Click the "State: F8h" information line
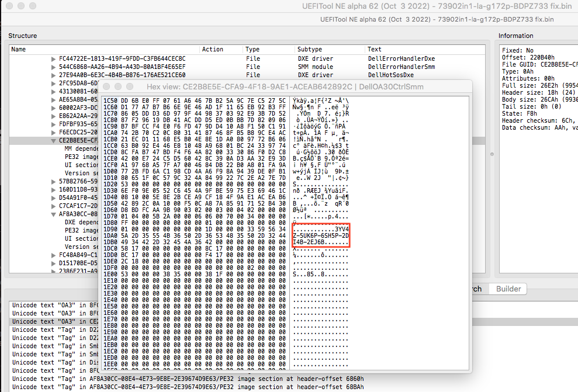The width and height of the screenshot is (578, 392). coord(519,113)
